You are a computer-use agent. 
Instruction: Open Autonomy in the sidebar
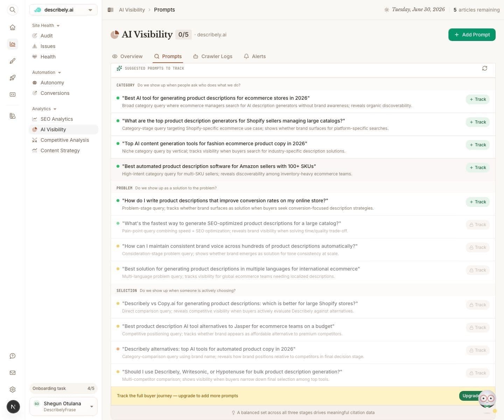[x=63, y=83]
